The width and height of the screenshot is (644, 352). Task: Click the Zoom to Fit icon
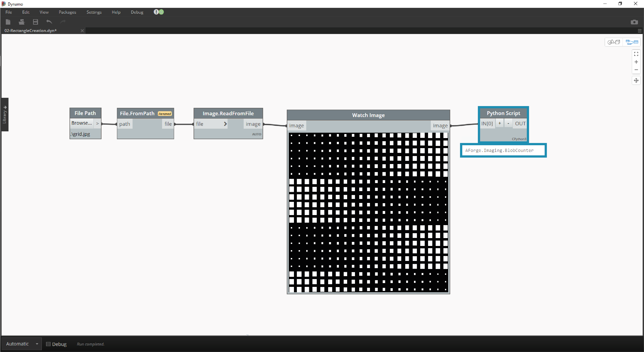click(636, 54)
